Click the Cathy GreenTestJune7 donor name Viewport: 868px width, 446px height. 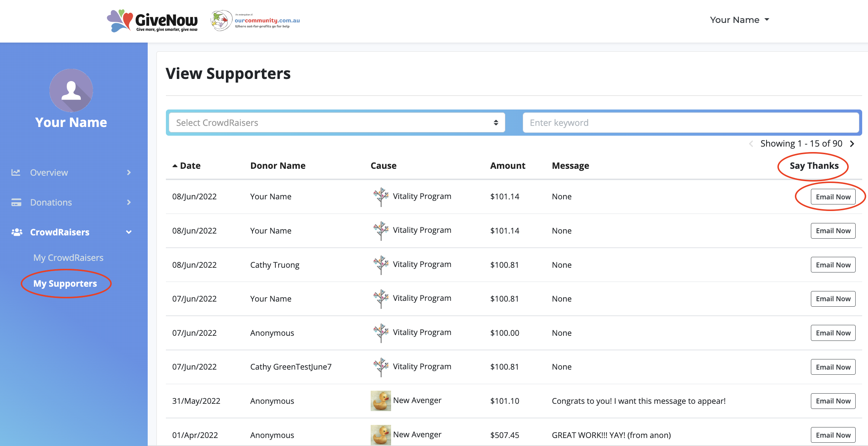pyautogui.click(x=291, y=367)
